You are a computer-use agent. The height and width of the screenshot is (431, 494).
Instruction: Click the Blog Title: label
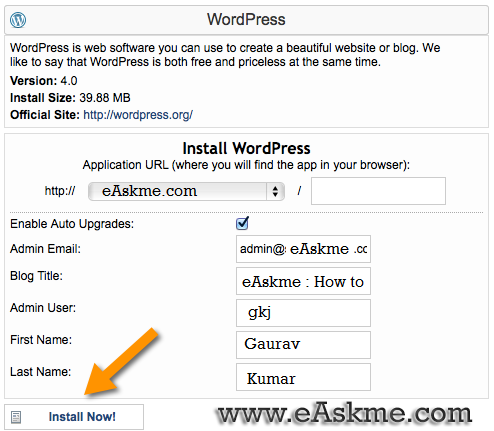[36, 276]
